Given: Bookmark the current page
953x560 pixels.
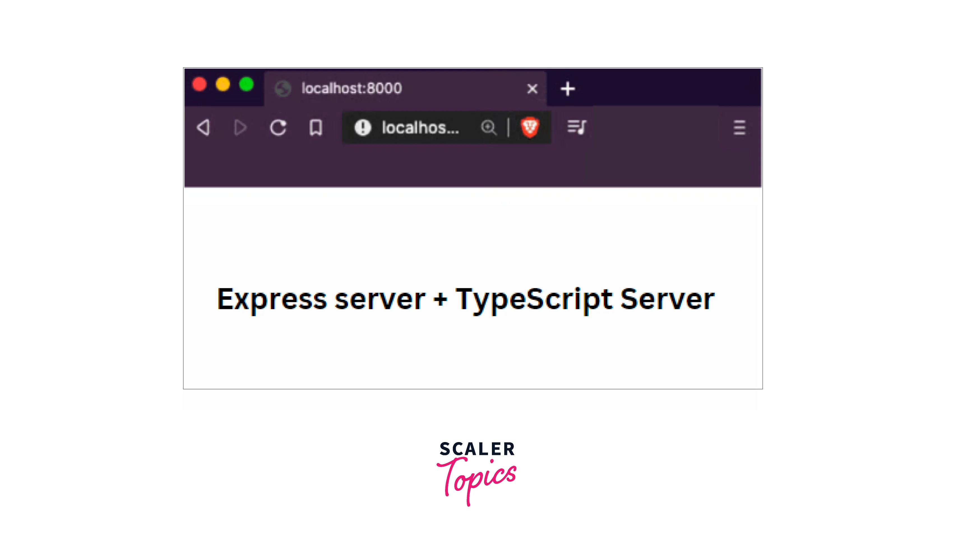Looking at the screenshot, I should [316, 128].
